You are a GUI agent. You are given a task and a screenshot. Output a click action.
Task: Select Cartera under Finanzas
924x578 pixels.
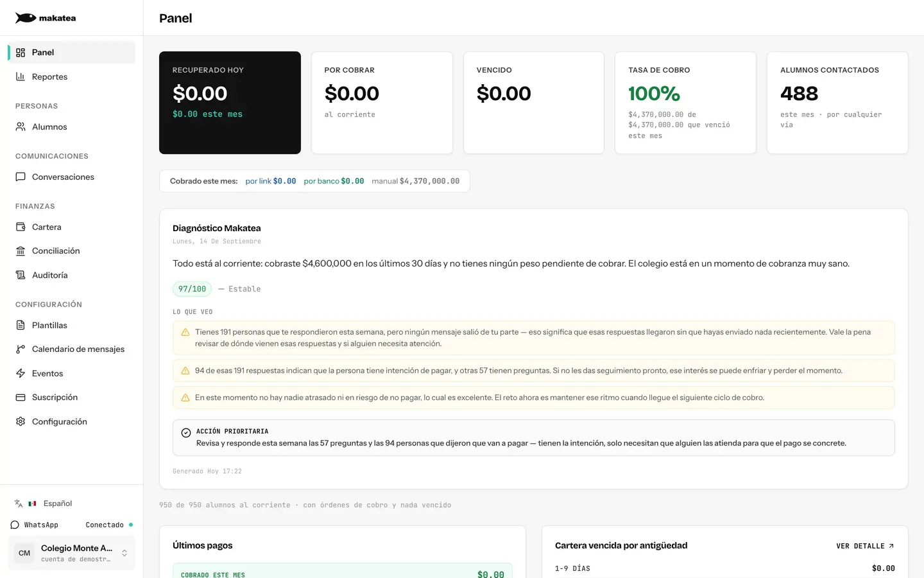pos(72,227)
